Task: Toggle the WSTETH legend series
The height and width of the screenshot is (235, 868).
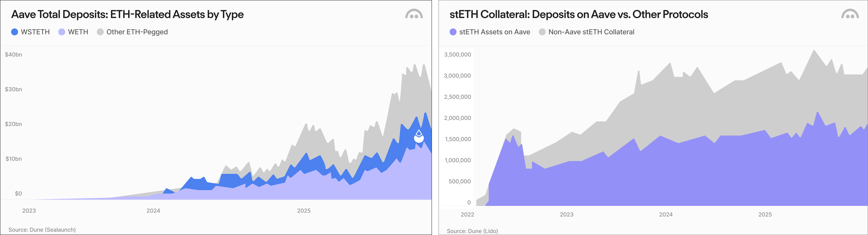Action: pos(35,32)
